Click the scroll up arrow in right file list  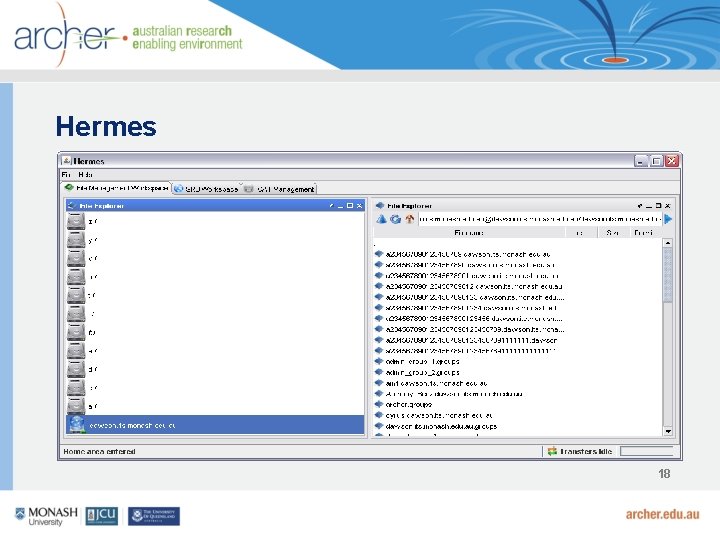tap(668, 242)
